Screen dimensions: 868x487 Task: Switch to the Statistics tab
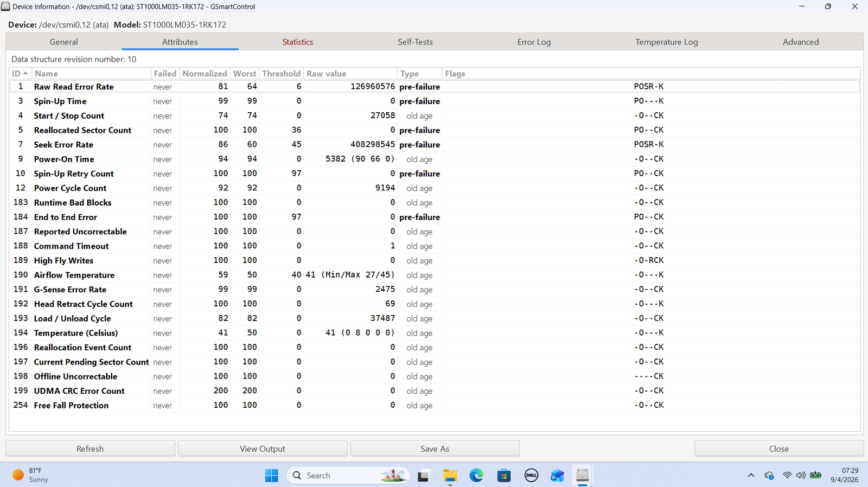click(x=298, y=42)
